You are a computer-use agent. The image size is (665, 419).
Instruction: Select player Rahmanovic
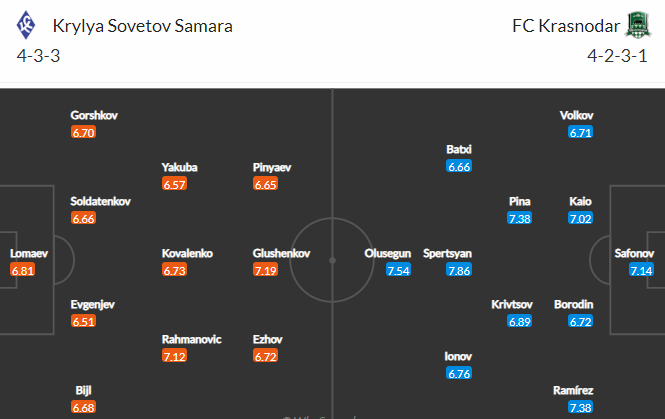(x=192, y=339)
